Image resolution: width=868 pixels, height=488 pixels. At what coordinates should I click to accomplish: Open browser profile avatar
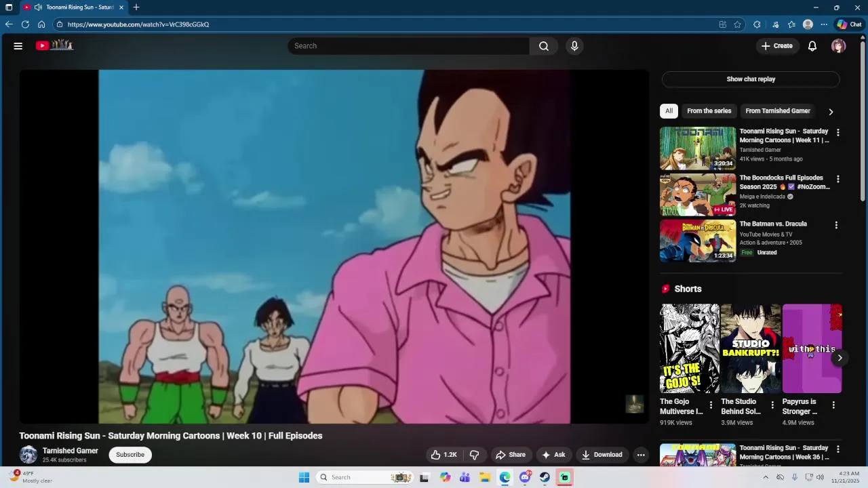[808, 24]
